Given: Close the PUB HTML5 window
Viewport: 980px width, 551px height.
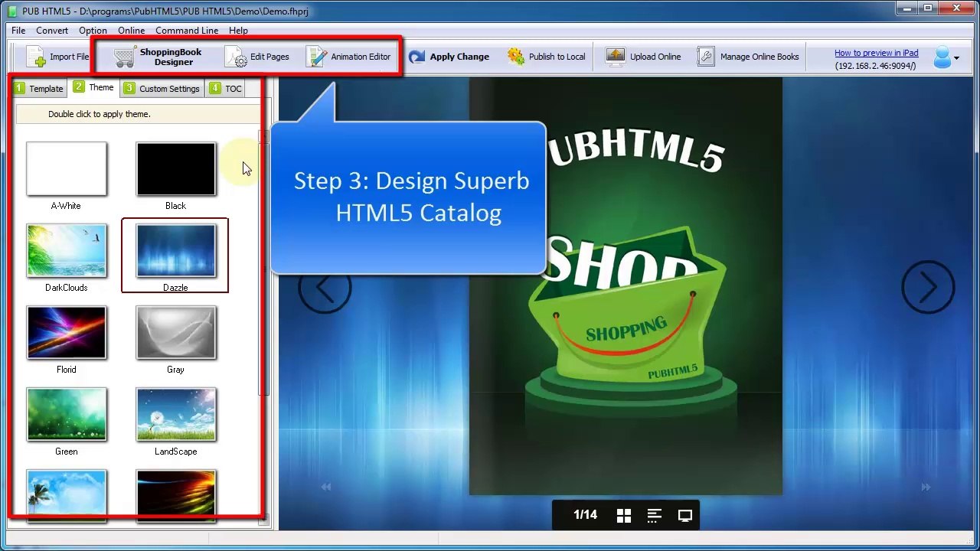Looking at the screenshot, I should coord(956,8).
